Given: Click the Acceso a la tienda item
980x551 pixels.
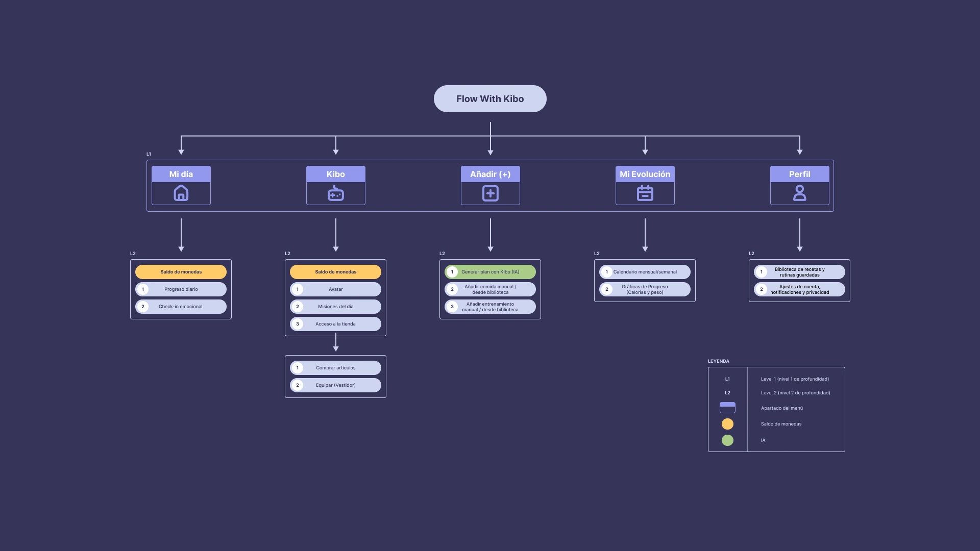Looking at the screenshot, I should 336,324.
